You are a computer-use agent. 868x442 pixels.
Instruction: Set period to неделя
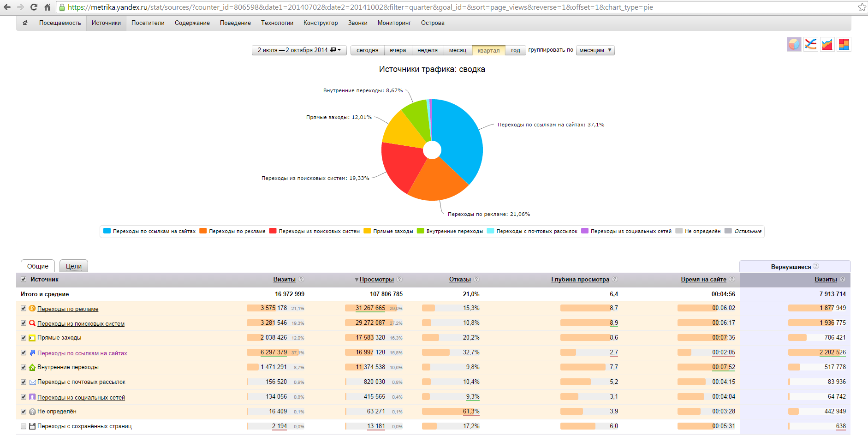tap(428, 50)
